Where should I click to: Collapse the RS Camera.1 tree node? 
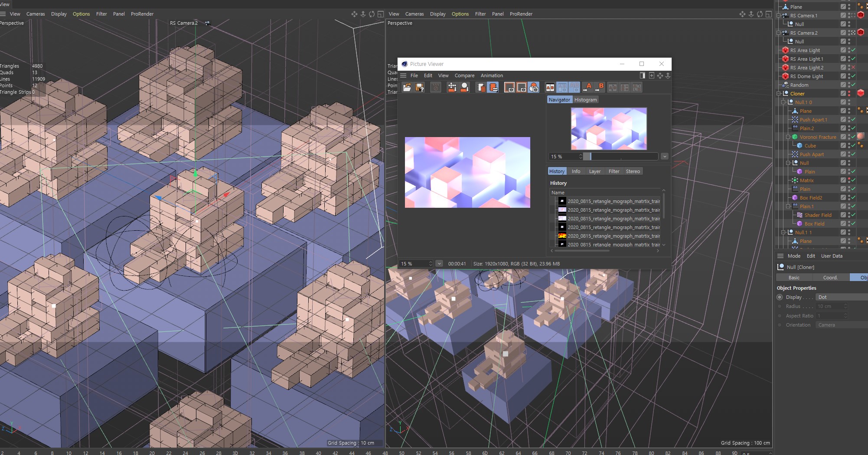pyautogui.click(x=779, y=16)
